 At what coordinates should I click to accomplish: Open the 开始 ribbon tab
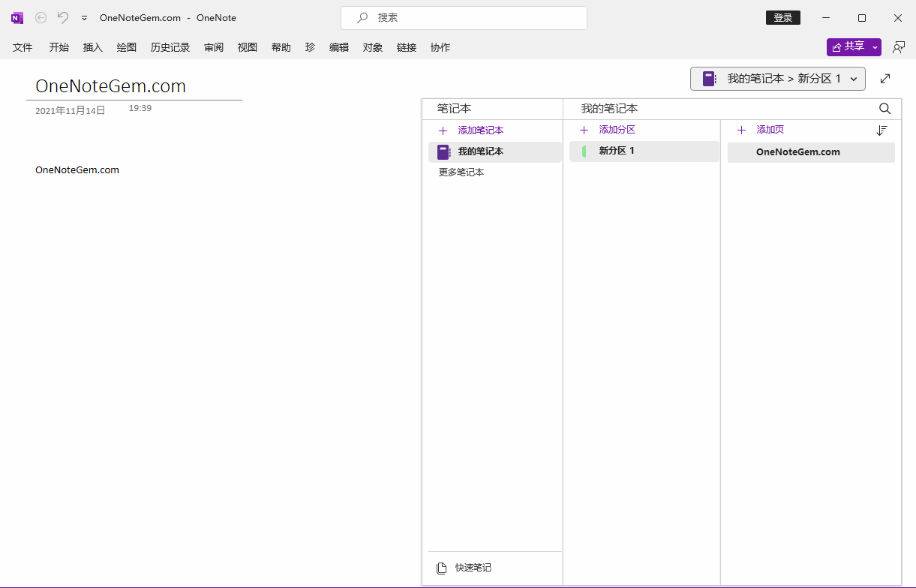coord(59,47)
